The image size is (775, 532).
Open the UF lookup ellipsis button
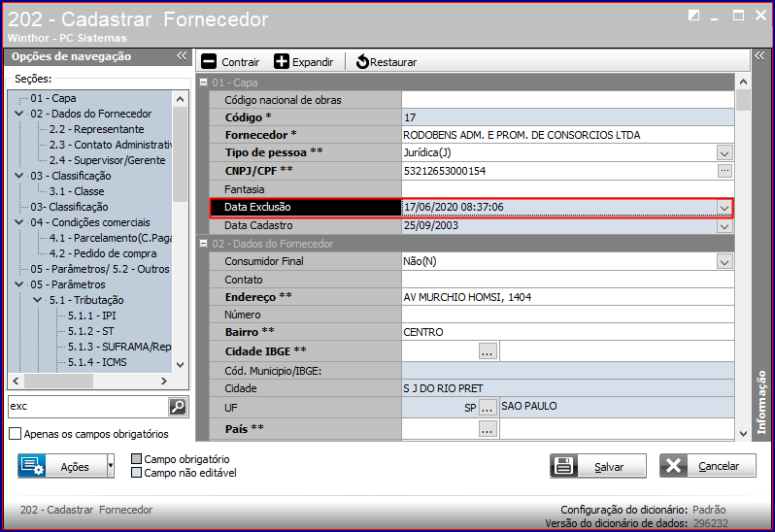(488, 408)
